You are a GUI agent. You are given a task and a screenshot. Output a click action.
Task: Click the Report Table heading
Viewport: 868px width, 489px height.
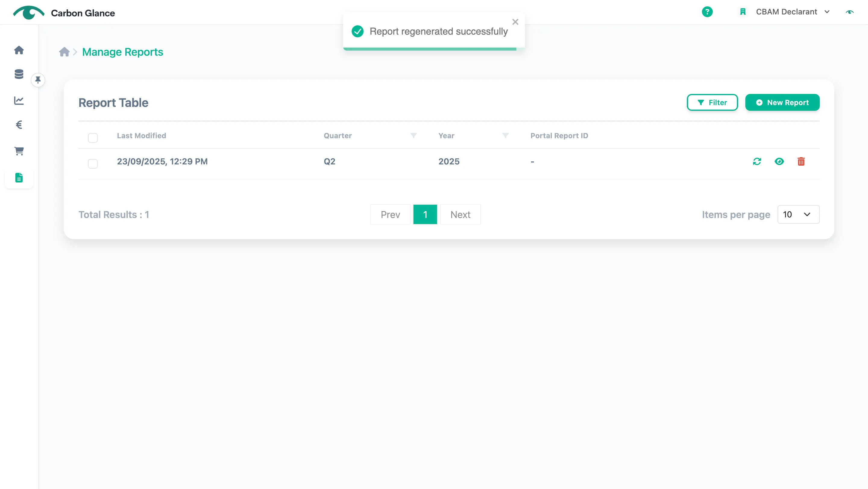click(113, 103)
